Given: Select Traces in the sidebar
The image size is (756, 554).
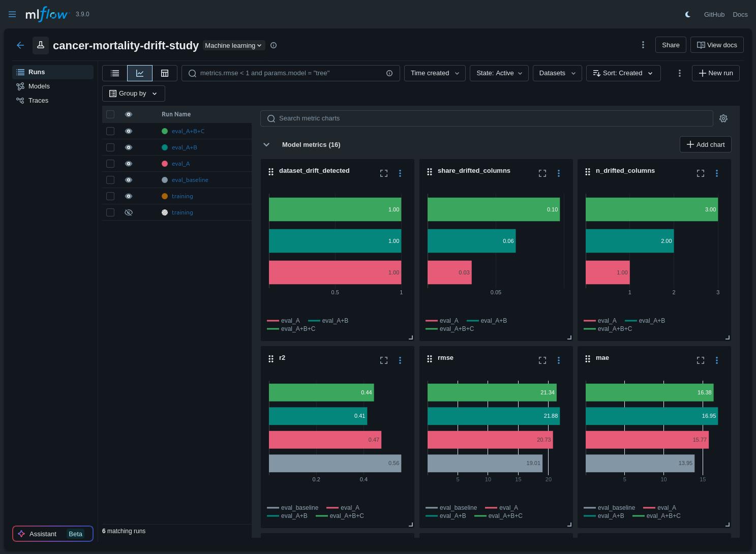Looking at the screenshot, I should pyautogui.click(x=53, y=101).
